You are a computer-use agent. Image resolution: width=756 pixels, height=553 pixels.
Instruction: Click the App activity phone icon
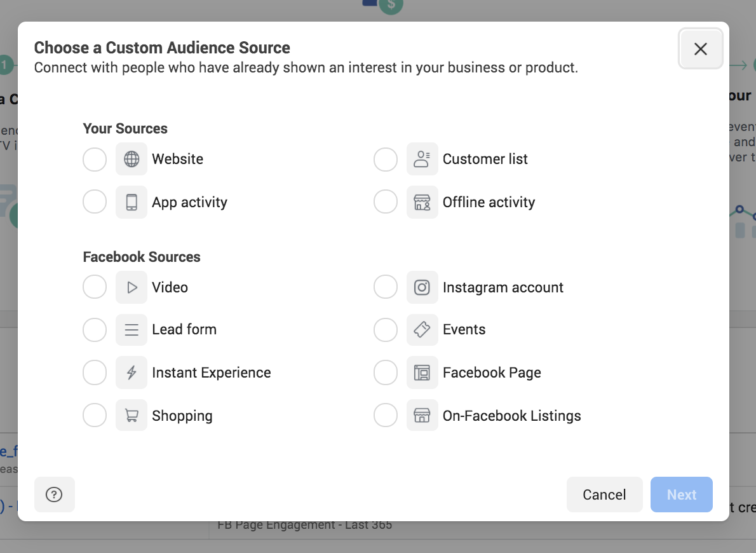132,201
